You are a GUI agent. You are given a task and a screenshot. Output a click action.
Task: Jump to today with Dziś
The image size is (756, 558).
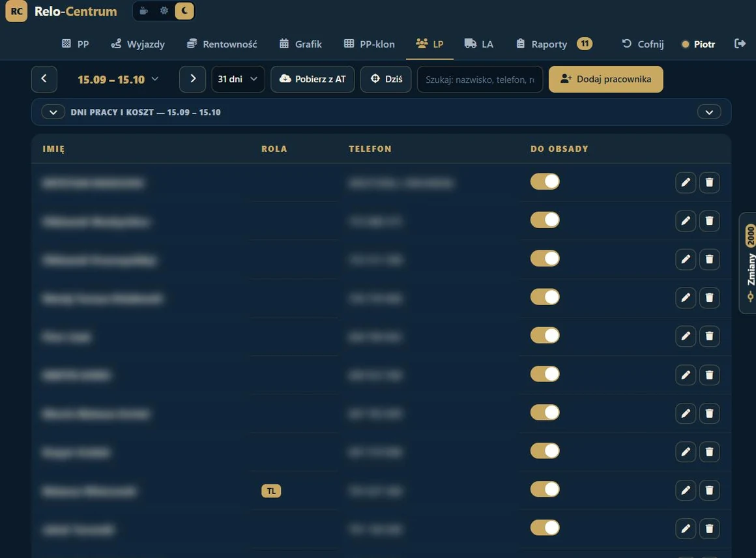pos(386,79)
